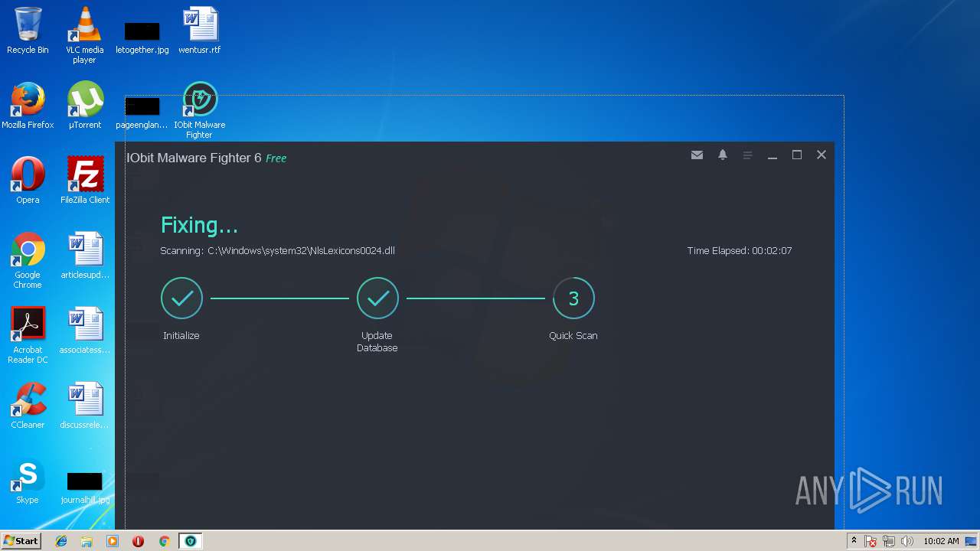Open the Opera taskbar icon
The image size is (980, 551).
138,541
